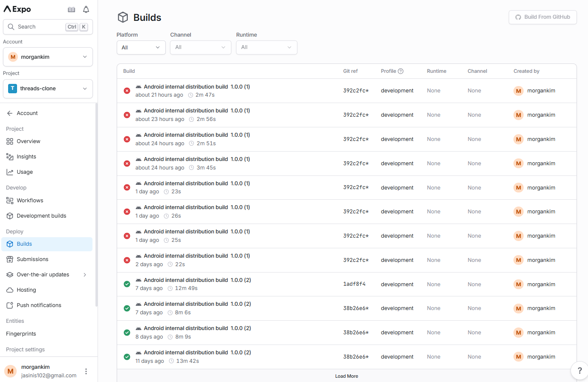Open the Channel filter dropdown
The height and width of the screenshot is (382, 588).
click(201, 47)
